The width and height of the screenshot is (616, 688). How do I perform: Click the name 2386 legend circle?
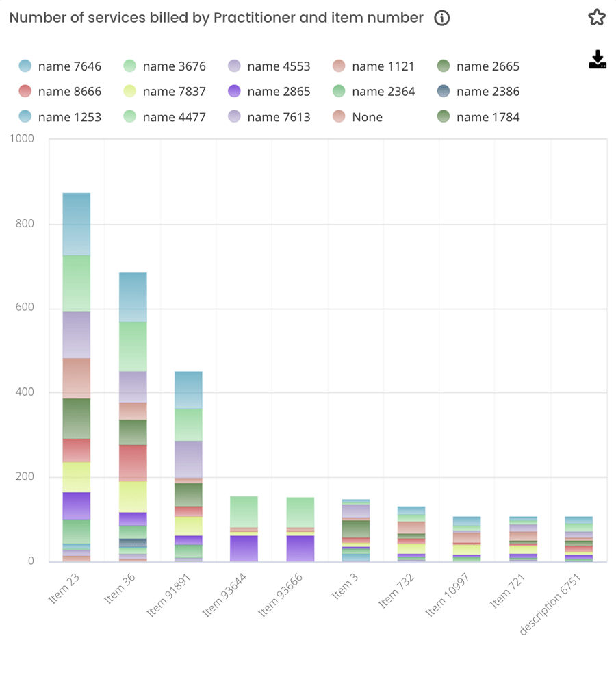pyautogui.click(x=444, y=91)
